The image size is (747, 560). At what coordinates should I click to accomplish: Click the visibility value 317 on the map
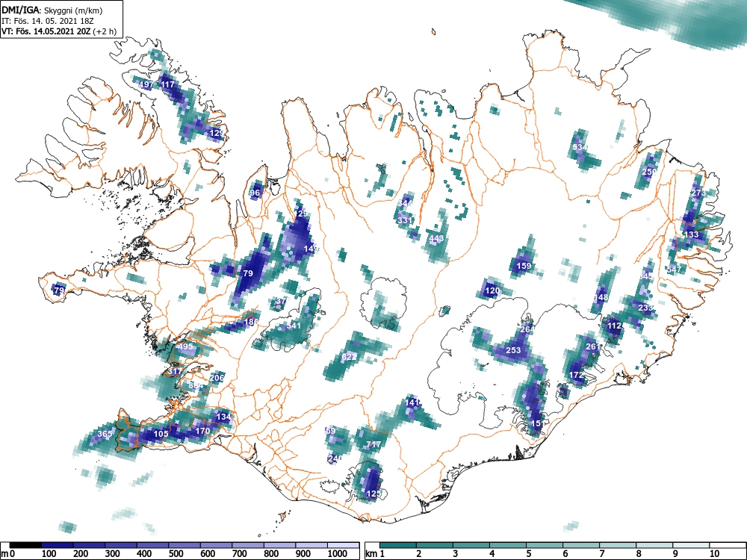[x=176, y=372]
